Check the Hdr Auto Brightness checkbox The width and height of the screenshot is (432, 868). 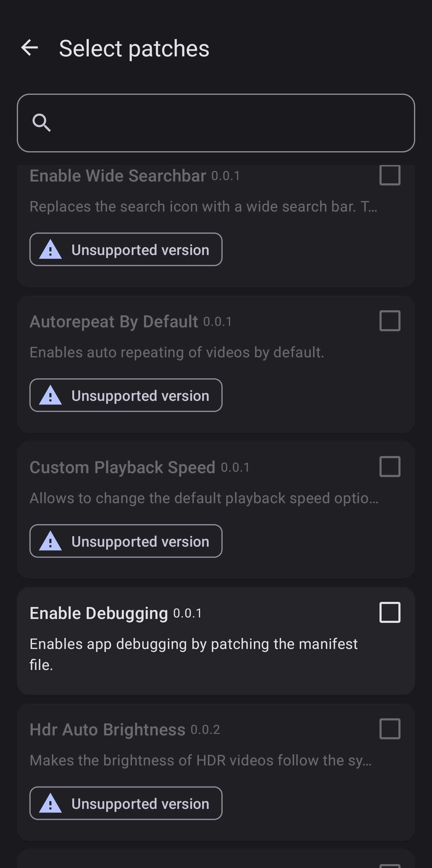[x=390, y=729]
